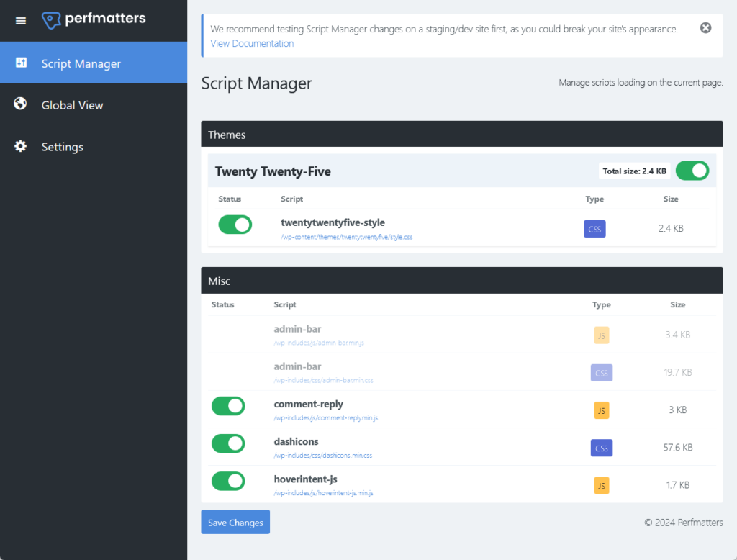Click the Save Changes button

point(235,522)
